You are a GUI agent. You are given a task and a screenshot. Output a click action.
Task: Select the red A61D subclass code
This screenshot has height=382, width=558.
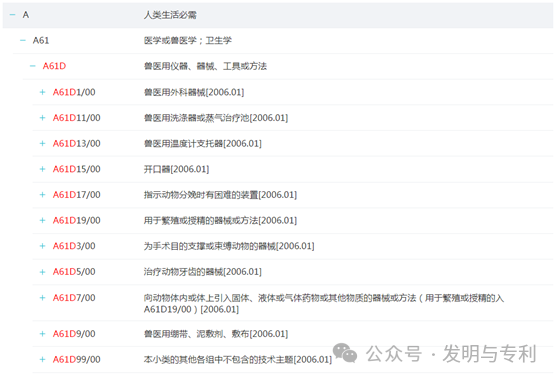pos(54,66)
